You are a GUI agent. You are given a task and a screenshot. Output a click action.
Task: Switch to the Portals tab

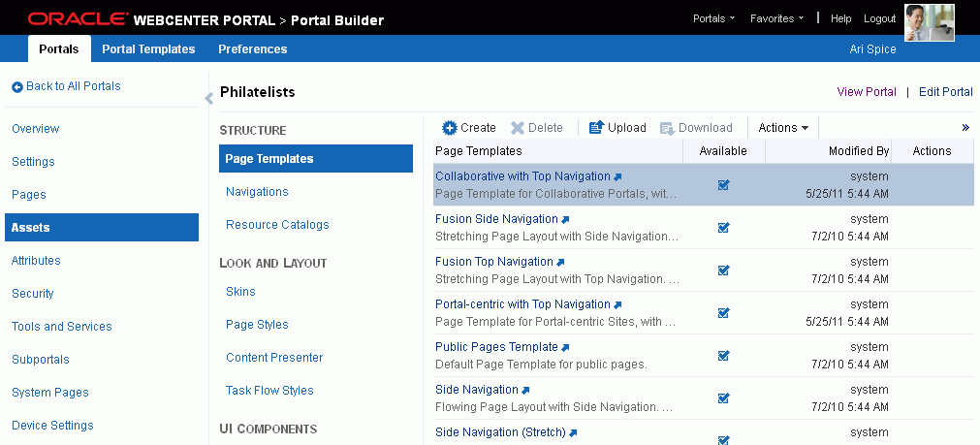(59, 48)
